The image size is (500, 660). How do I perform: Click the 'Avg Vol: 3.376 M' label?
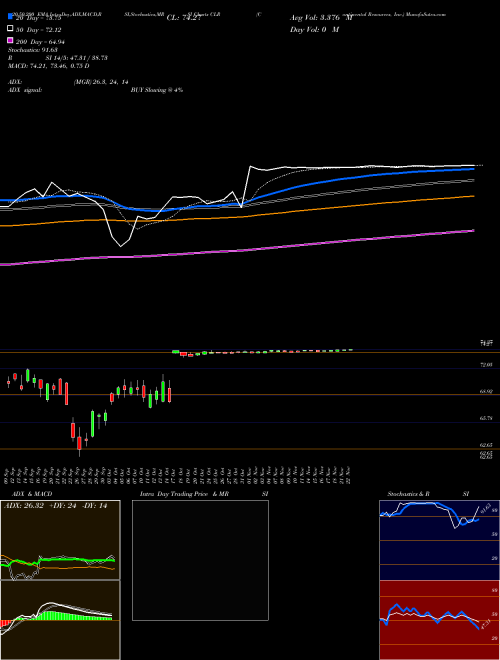[x=321, y=18]
